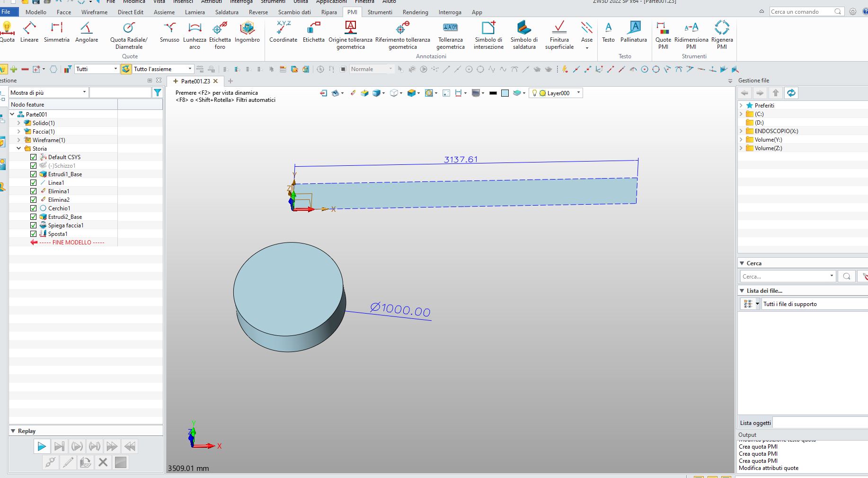Go up one folder in Gestione file
The height and width of the screenshot is (478, 868).
[775, 93]
